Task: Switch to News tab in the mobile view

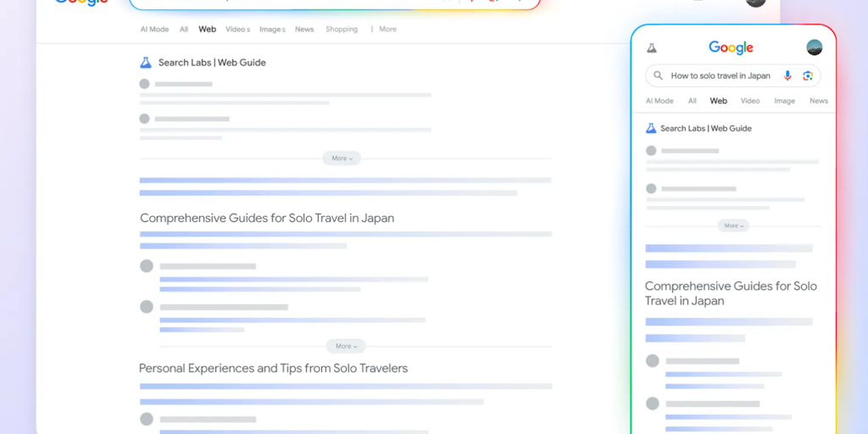Action: click(819, 101)
